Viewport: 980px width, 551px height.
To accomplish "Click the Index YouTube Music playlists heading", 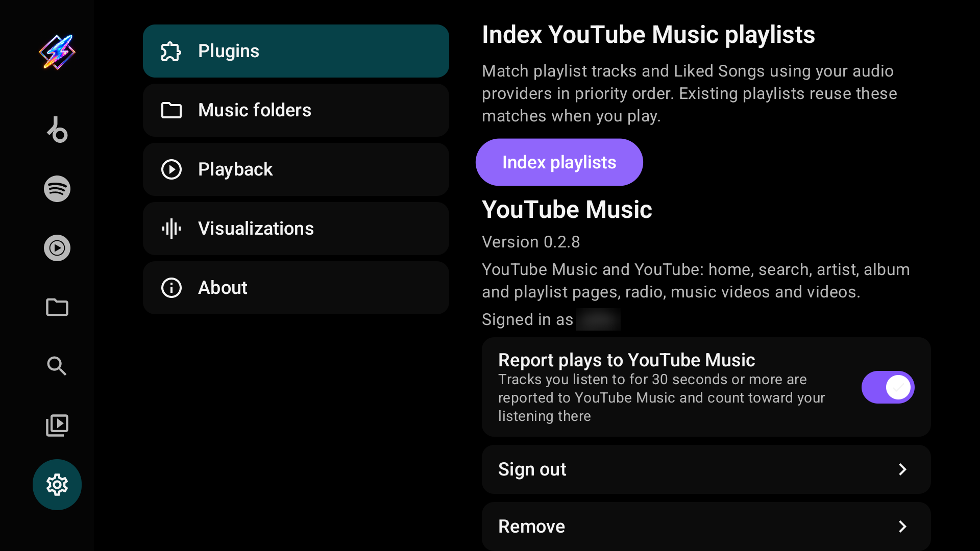I will [648, 35].
